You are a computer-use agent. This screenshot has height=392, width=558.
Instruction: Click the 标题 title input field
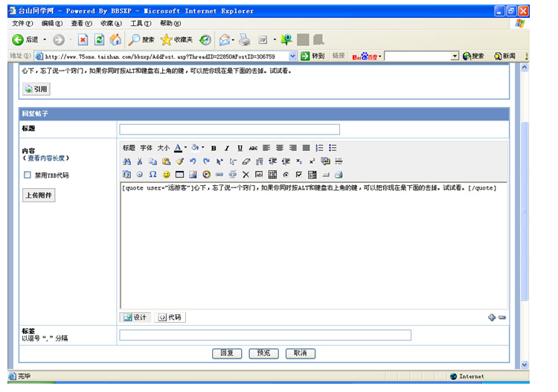coord(229,129)
